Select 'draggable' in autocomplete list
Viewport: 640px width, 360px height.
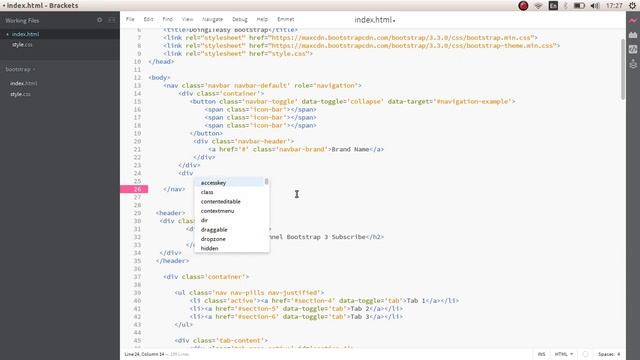click(229, 229)
